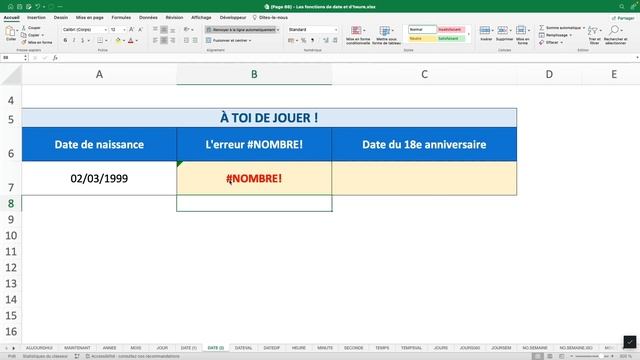Click Fusionner et centrer button
The image size is (640, 360).
point(227,40)
